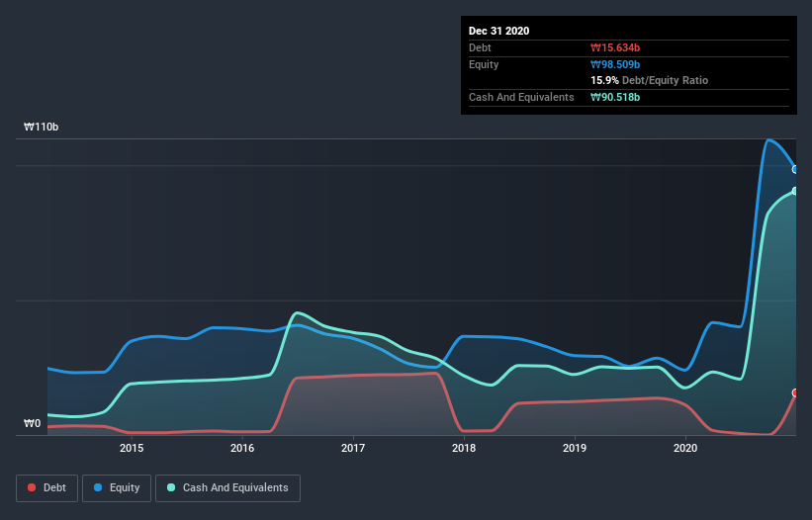Click the Equity endpoint marker at Dec 2020

point(795,170)
